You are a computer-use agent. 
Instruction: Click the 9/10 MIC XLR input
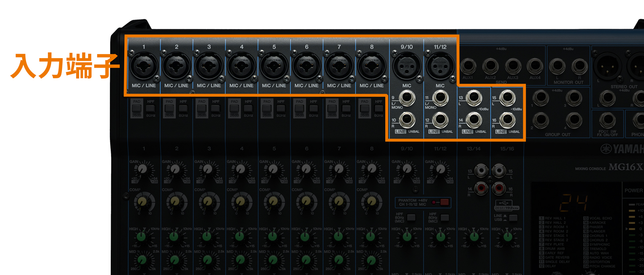(407, 66)
